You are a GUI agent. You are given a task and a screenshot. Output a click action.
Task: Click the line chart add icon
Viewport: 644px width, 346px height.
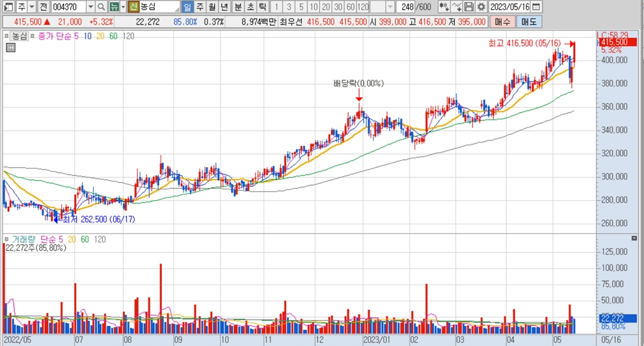(x=457, y=7)
